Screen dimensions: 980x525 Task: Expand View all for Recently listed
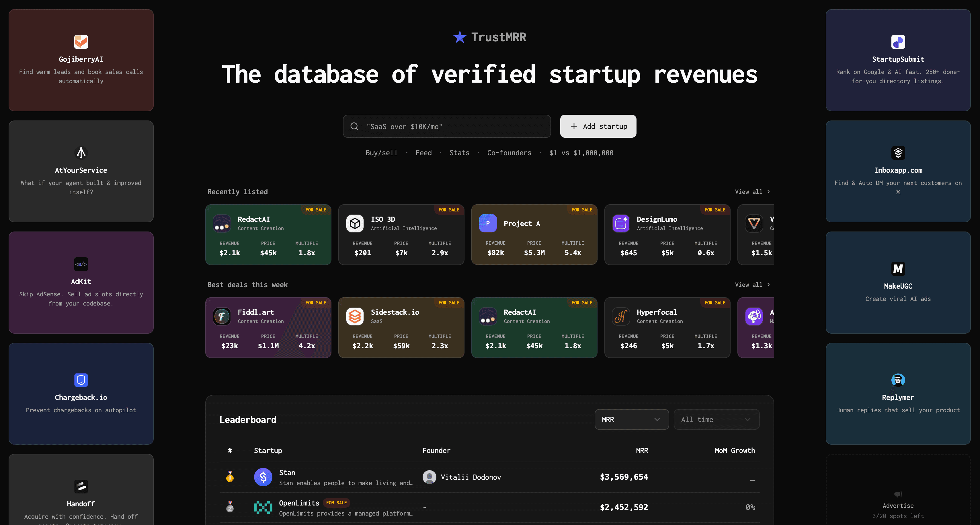tap(753, 192)
